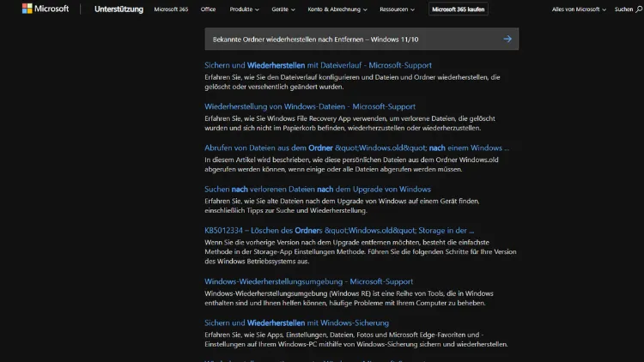
Task: Expand the Geräte dropdown
Action: [283, 9]
